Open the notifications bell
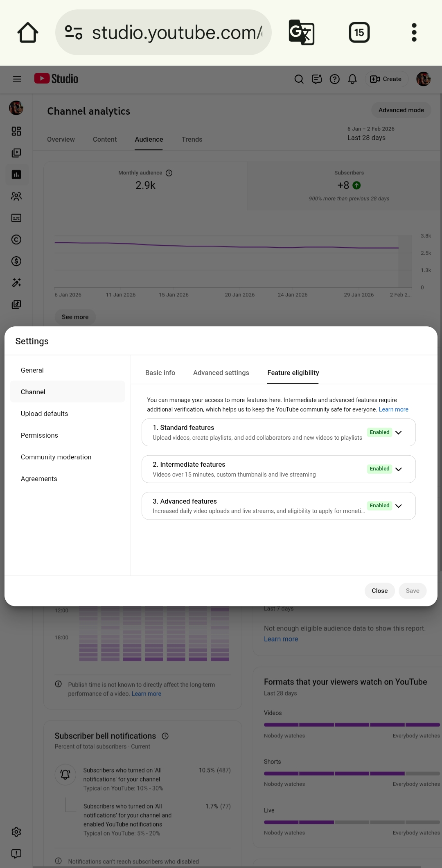The height and width of the screenshot is (868, 442). [x=352, y=79]
